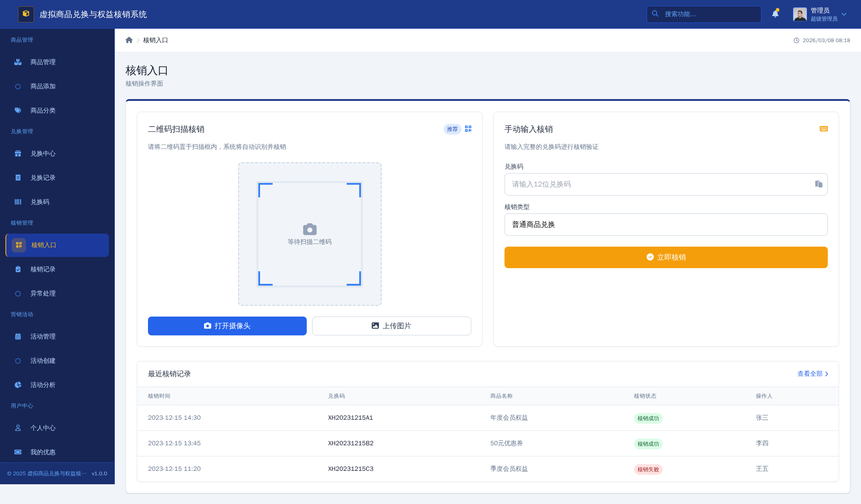Click the home breadcrumb icon

[129, 40]
